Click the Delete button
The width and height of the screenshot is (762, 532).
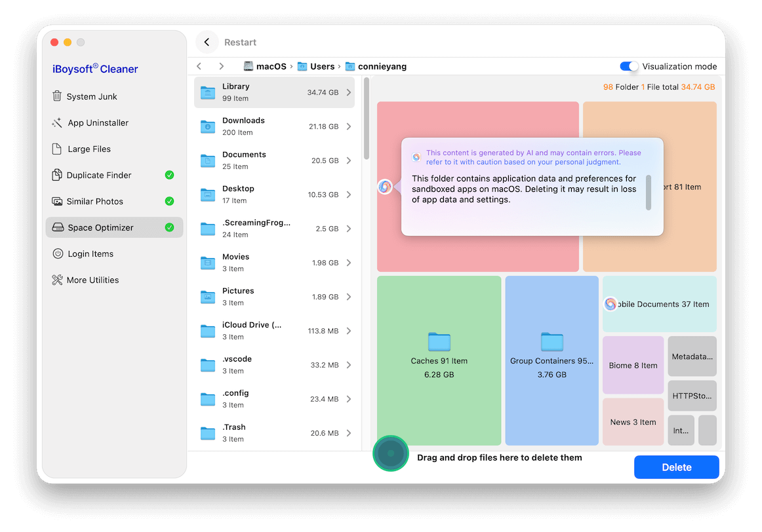coord(676,466)
